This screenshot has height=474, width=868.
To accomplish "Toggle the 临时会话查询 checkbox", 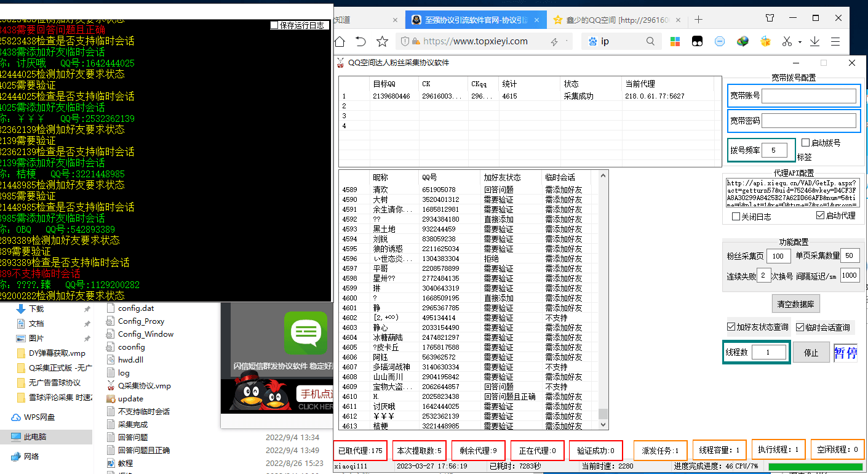I will point(800,327).
